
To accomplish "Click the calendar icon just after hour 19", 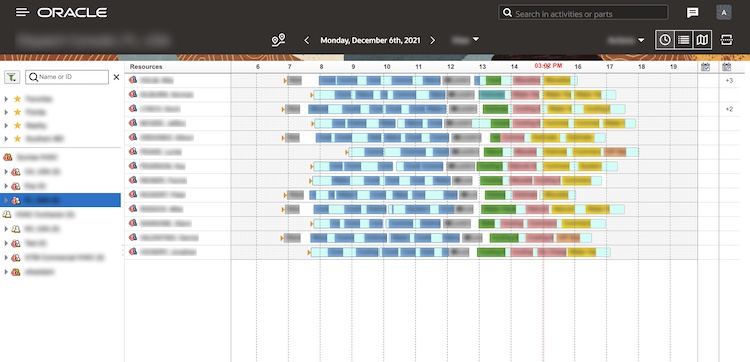I will [705, 67].
